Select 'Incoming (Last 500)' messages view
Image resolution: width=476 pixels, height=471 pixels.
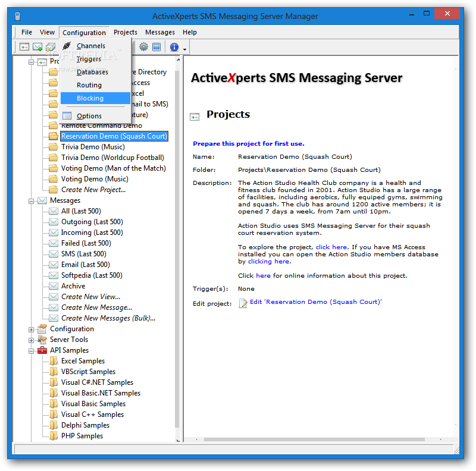[x=92, y=233]
